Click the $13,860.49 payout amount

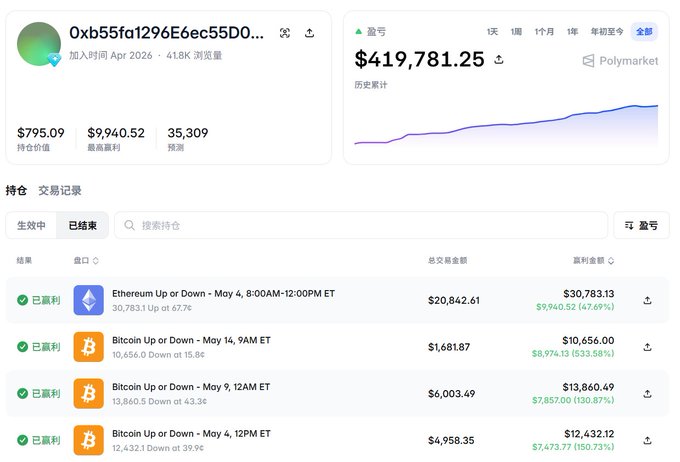(588, 387)
